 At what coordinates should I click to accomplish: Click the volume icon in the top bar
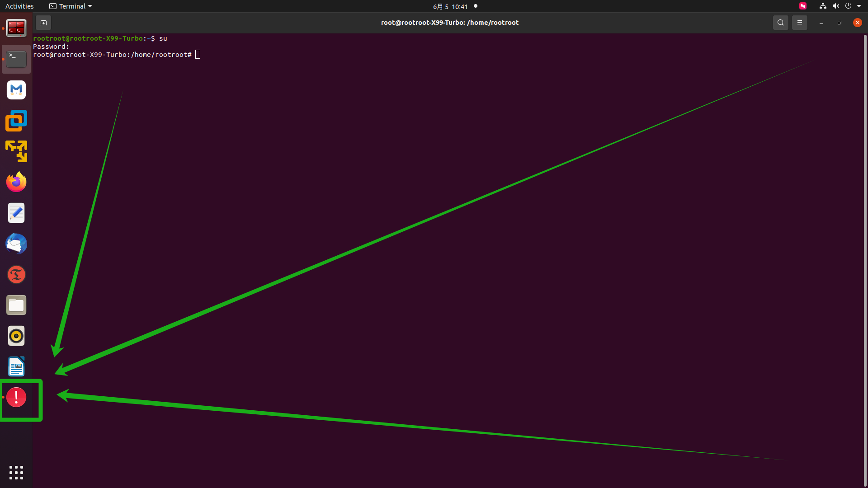tap(835, 6)
